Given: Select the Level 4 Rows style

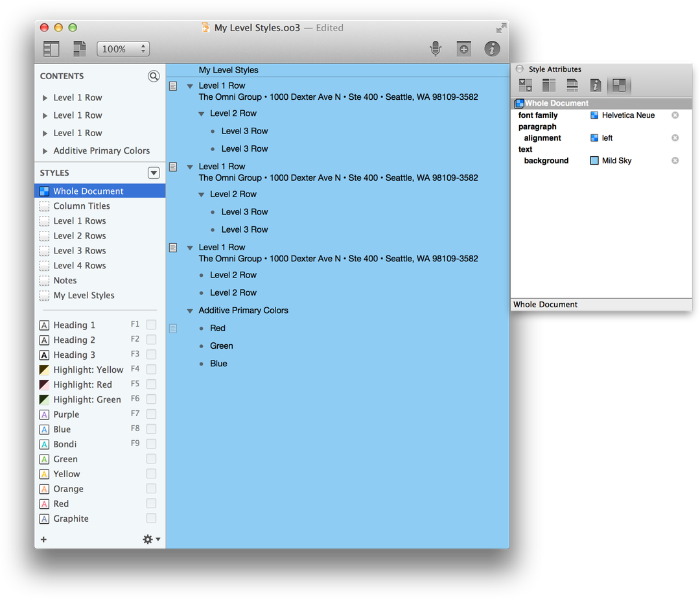Looking at the screenshot, I should tap(100, 266).
